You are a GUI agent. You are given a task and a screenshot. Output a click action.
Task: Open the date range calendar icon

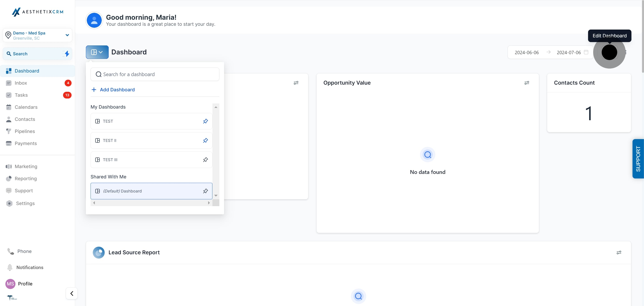coord(586,52)
